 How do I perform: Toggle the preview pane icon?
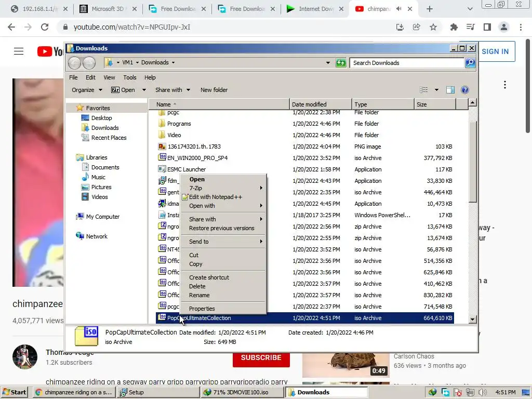pos(450,90)
